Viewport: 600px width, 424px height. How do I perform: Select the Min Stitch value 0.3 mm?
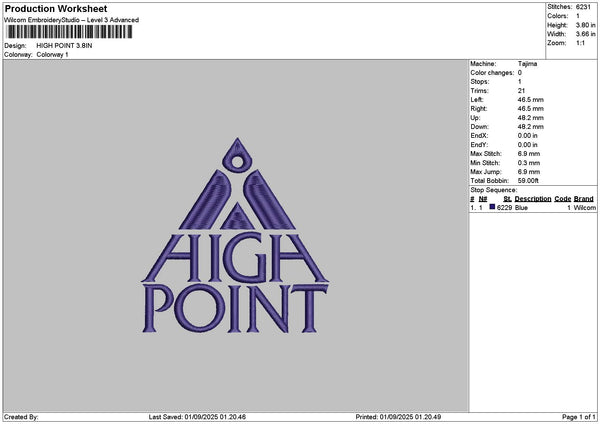coord(529,163)
